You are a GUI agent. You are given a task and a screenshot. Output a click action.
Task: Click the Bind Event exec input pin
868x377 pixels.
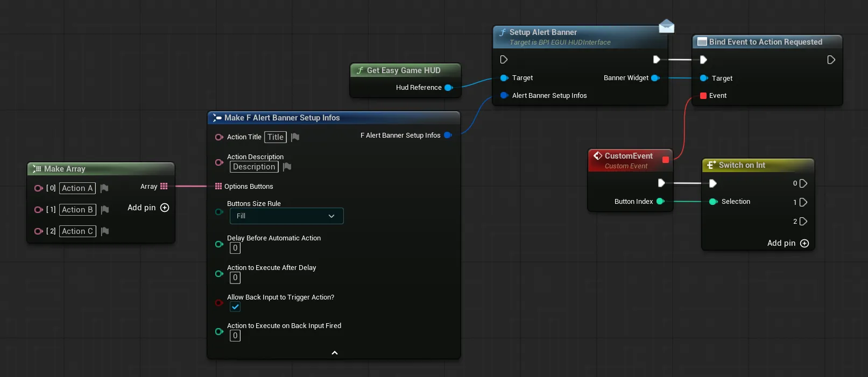click(x=703, y=60)
